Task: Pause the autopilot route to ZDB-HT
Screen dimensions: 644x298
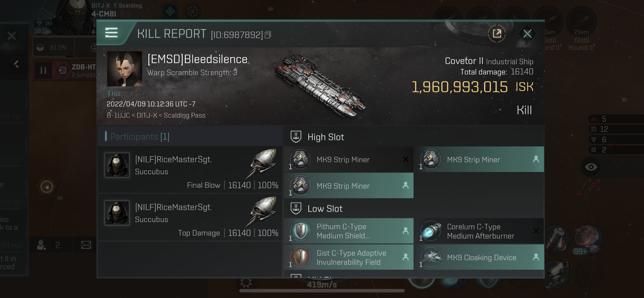Action: pos(43,70)
